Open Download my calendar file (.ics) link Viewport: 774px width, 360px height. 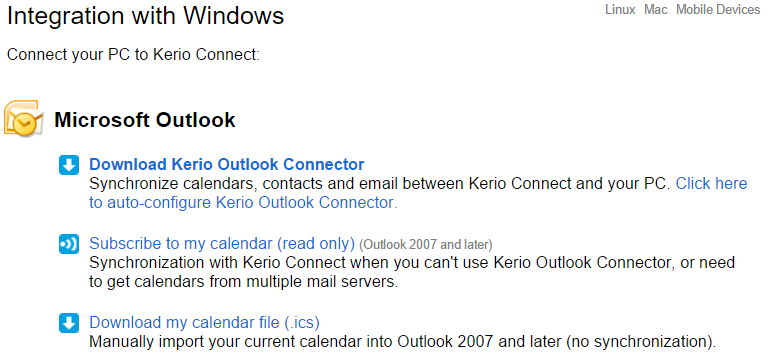tap(204, 322)
